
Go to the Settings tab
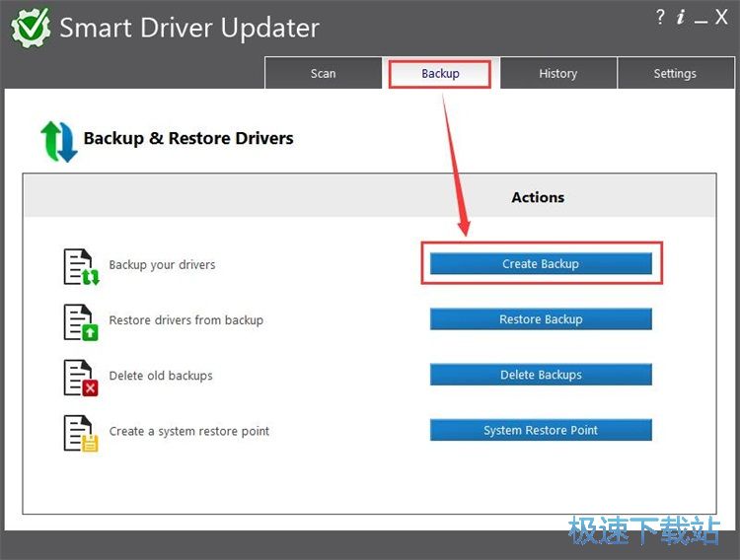click(x=675, y=73)
